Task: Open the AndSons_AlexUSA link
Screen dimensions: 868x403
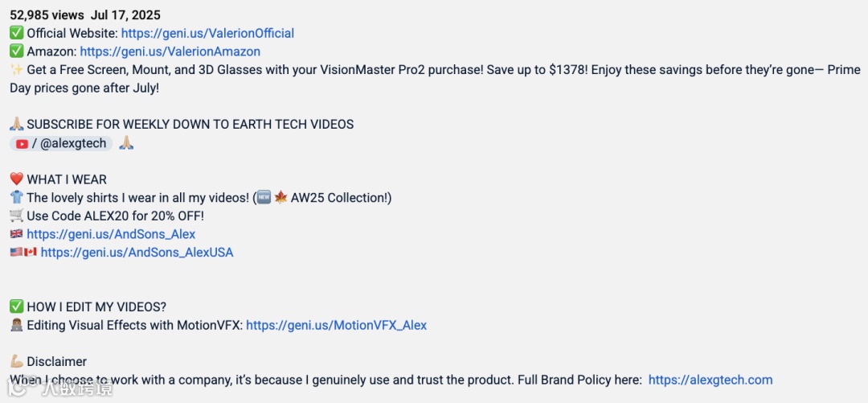Action: 137,253
